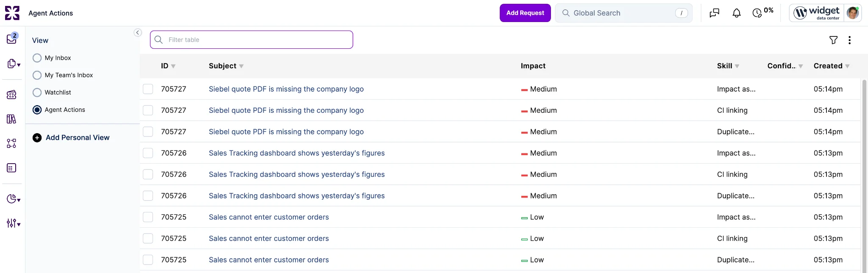The height and width of the screenshot is (273, 868).
Task: Open the inbox icon with badge 2
Action: 12,38
